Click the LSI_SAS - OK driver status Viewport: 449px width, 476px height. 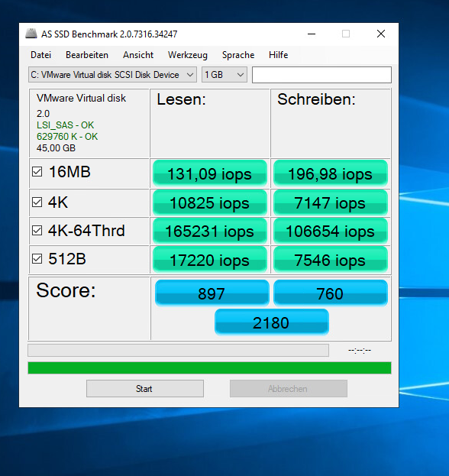pyautogui.click(x=65, y=125)
